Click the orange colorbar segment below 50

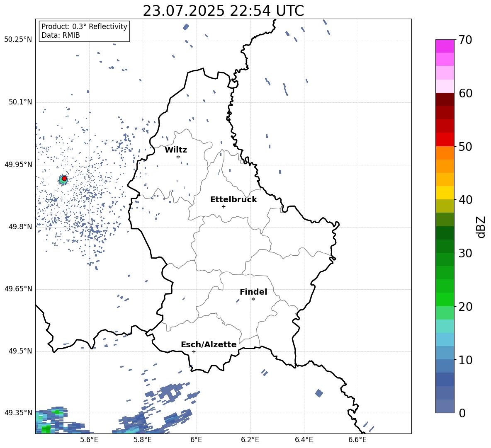tap(445, 153)
